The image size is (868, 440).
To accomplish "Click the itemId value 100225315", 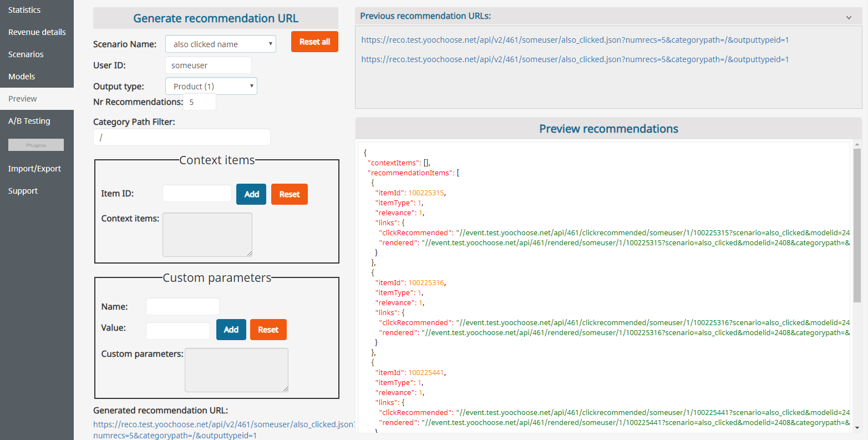I will point(426,193).
